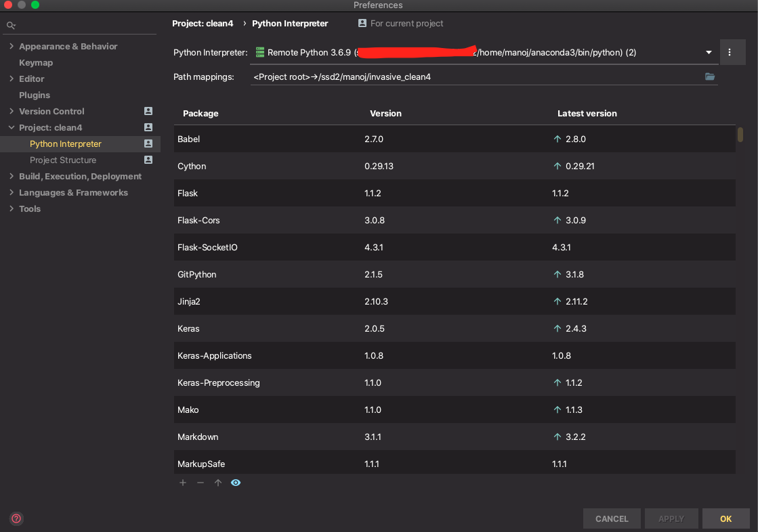Click the path mappings folder icon
758x532 pixels.
point(710,76)
